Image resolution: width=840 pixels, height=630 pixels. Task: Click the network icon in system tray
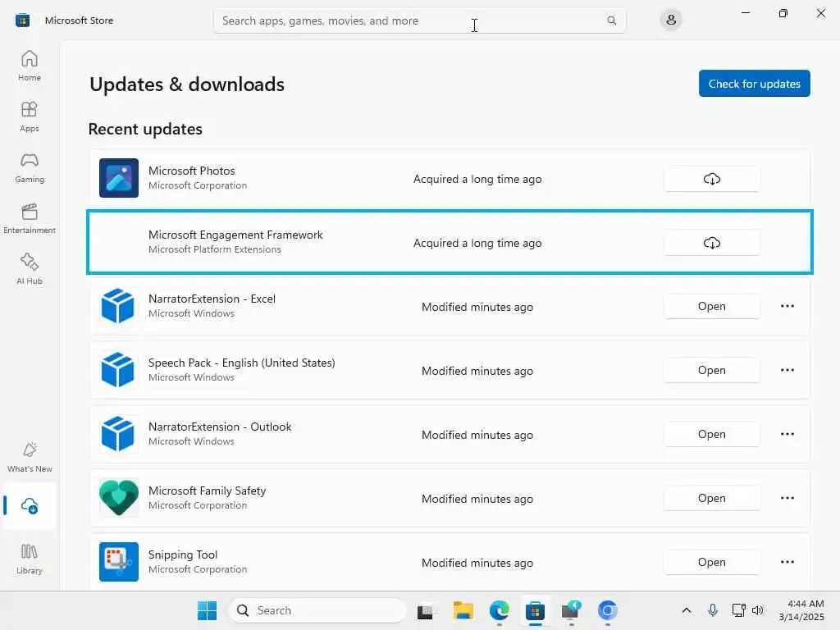coord(739,610)
